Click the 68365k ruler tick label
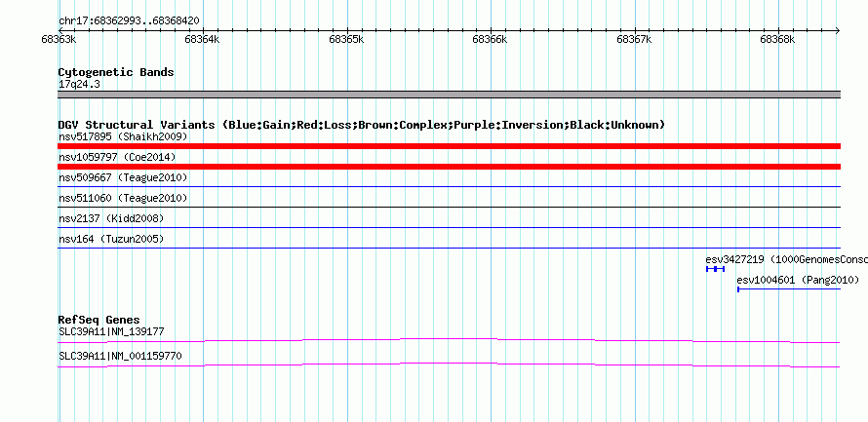This screenshot has height=422, width=868. (346, 40)
